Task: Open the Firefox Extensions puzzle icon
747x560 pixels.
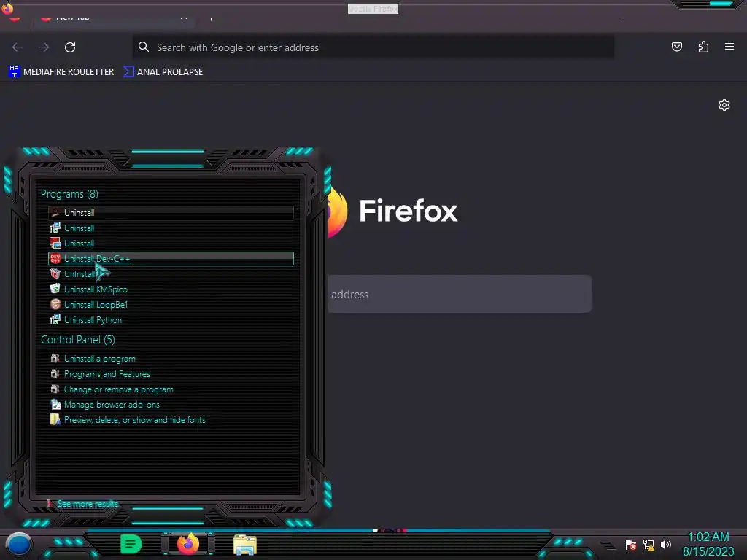Action: pyautogui.click(x=703, y=47)
